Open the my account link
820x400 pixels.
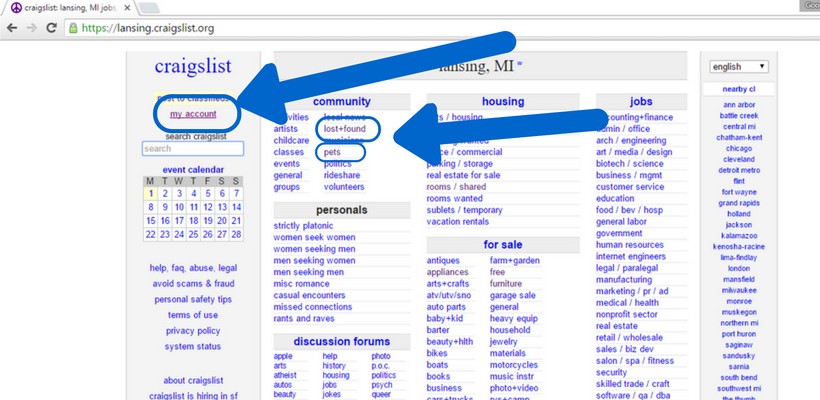(x=193, y=114)
